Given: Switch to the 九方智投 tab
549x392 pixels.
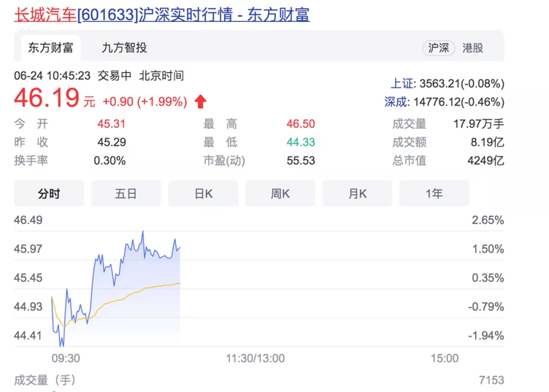Looking at the screenshot, I should 124,47.
